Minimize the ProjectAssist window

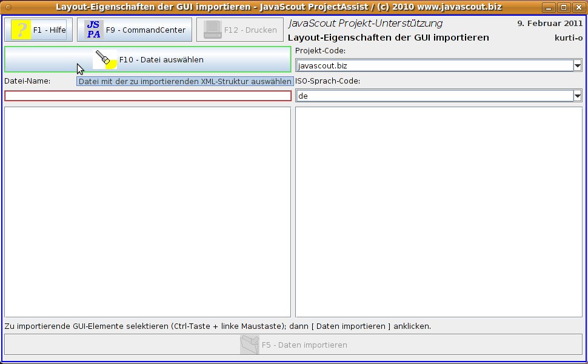[549, 7]
